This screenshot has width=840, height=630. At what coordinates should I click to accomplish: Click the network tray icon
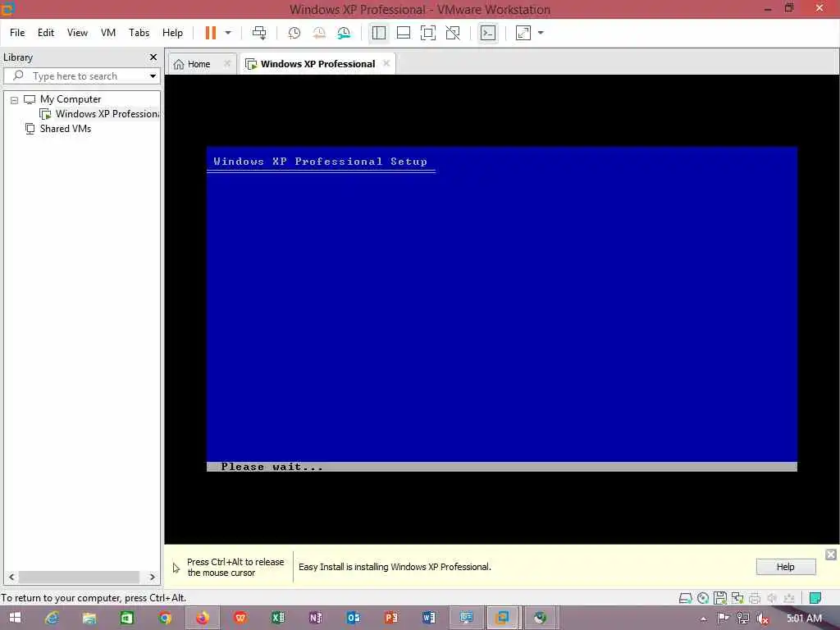(x=742, y=619)
